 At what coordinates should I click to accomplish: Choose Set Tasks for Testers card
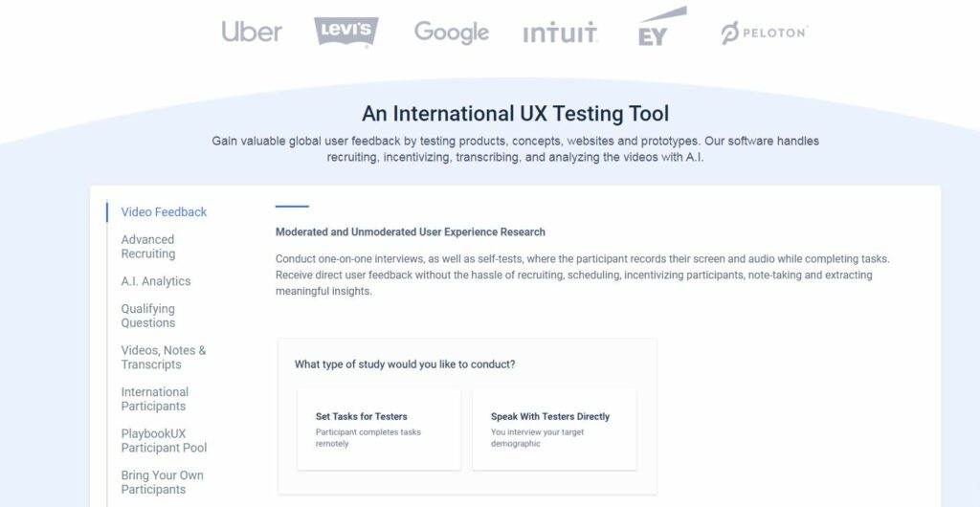click(379, 430)
